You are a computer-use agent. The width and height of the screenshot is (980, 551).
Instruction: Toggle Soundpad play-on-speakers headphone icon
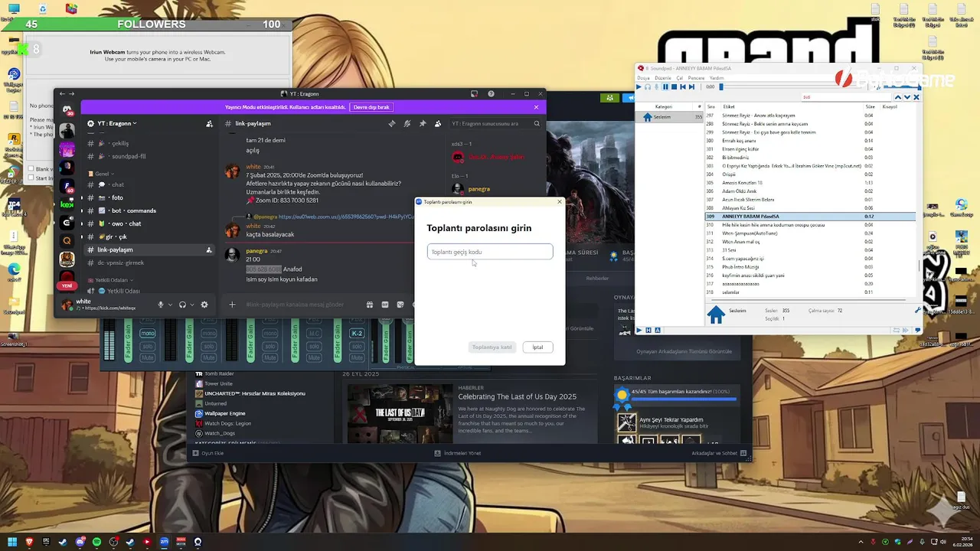(x=648, y=86)
